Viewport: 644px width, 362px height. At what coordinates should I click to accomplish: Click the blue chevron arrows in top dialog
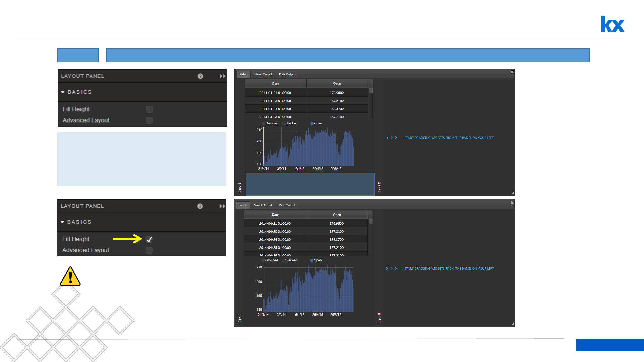pos(392,138)
